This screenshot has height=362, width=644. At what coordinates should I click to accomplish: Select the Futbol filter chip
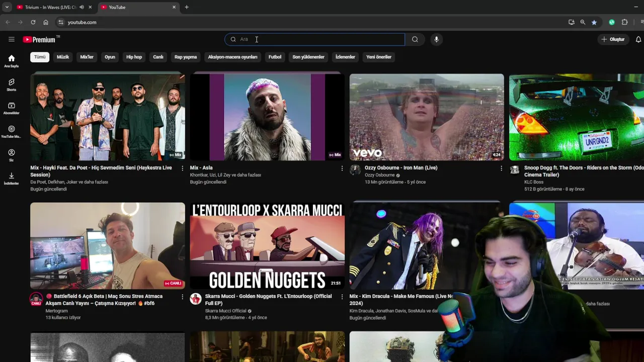click(275, 57)
